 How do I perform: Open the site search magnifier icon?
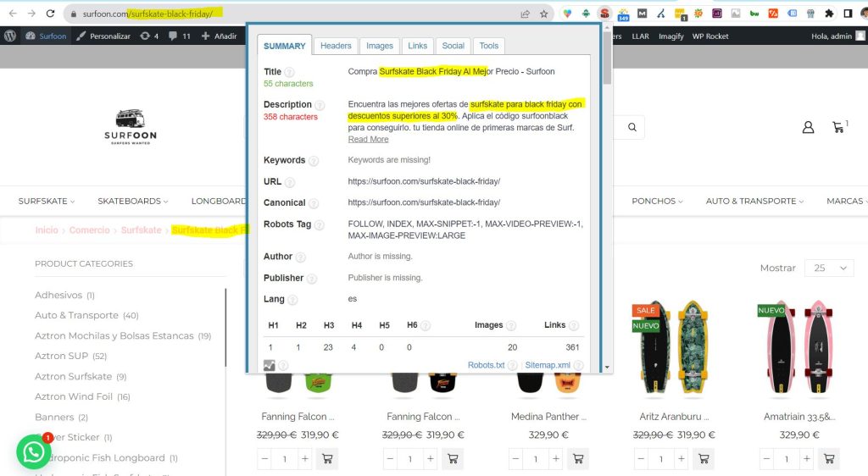pyautogui.click(x=632, y=127)
